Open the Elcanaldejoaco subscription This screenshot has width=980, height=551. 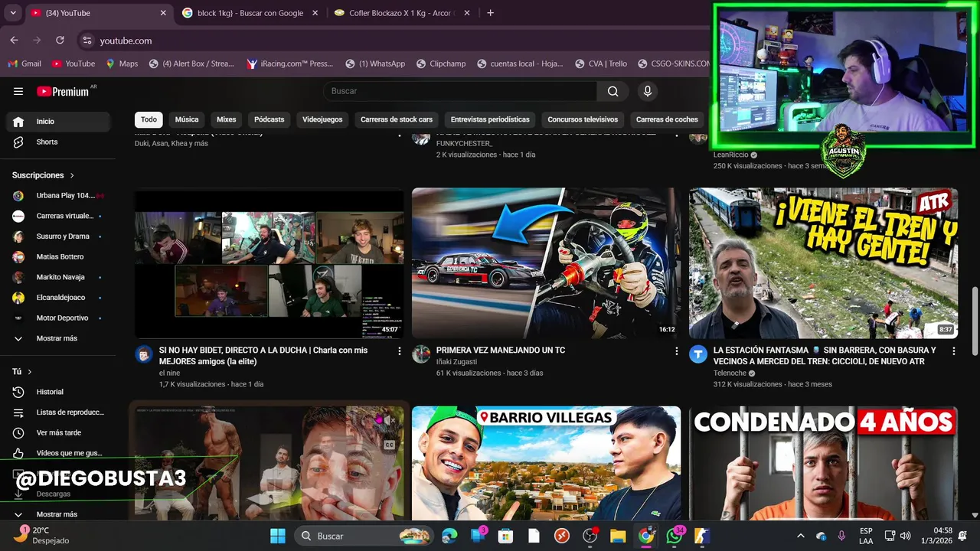pos(58,298)
